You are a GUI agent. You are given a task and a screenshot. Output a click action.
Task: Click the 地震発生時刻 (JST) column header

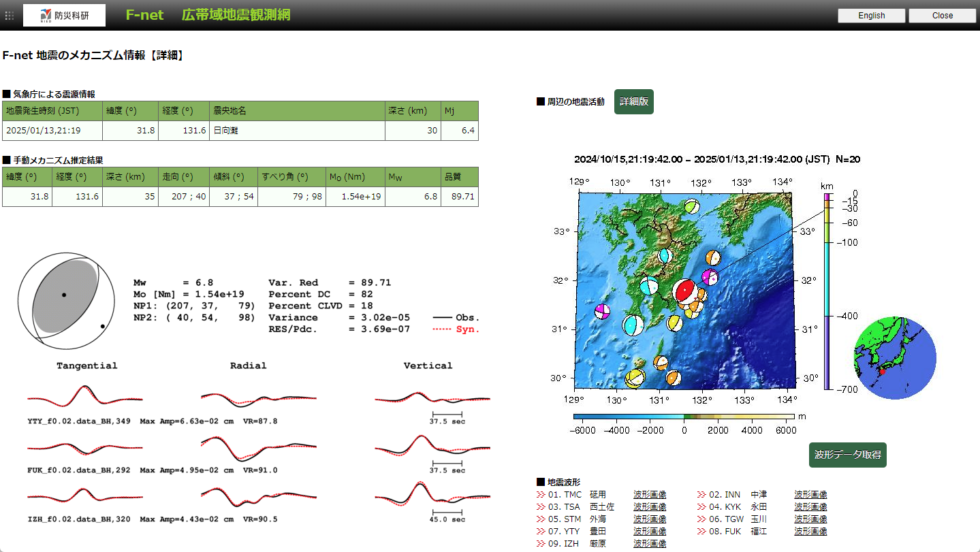[x=52, y=111]
